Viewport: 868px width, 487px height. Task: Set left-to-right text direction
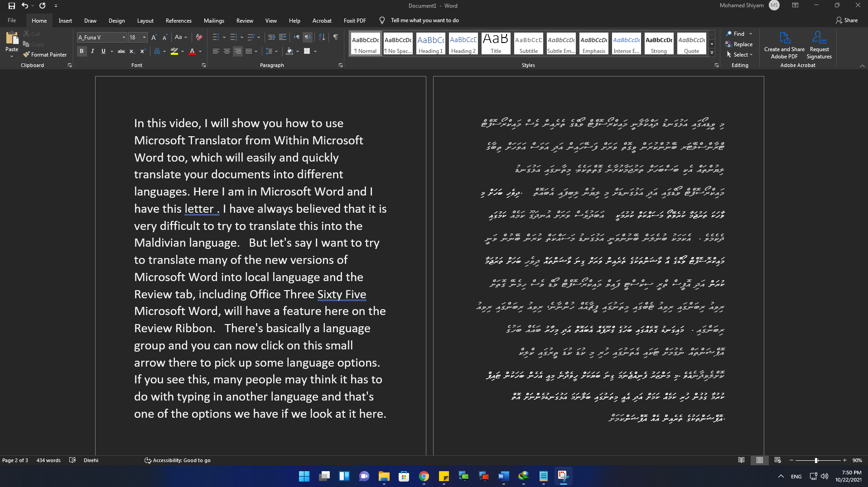tap(297, 38)
